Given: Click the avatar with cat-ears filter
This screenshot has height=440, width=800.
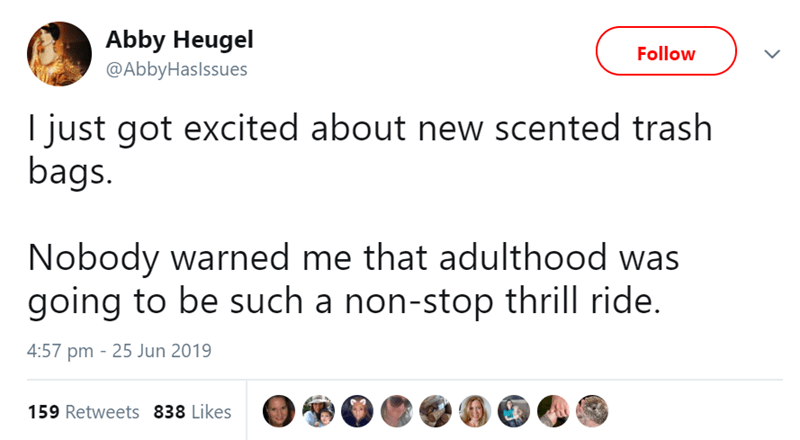Looking at the screenshot, I should [x=356, y=411].
